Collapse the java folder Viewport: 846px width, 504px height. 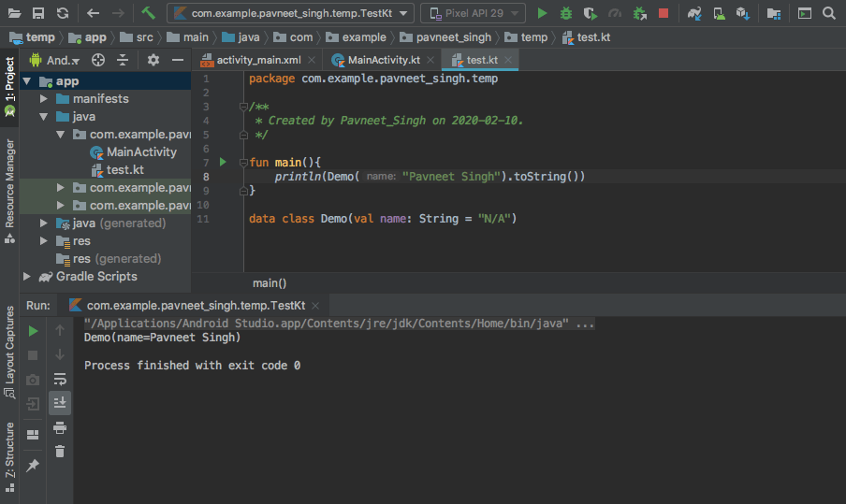(x=44, y=117)
